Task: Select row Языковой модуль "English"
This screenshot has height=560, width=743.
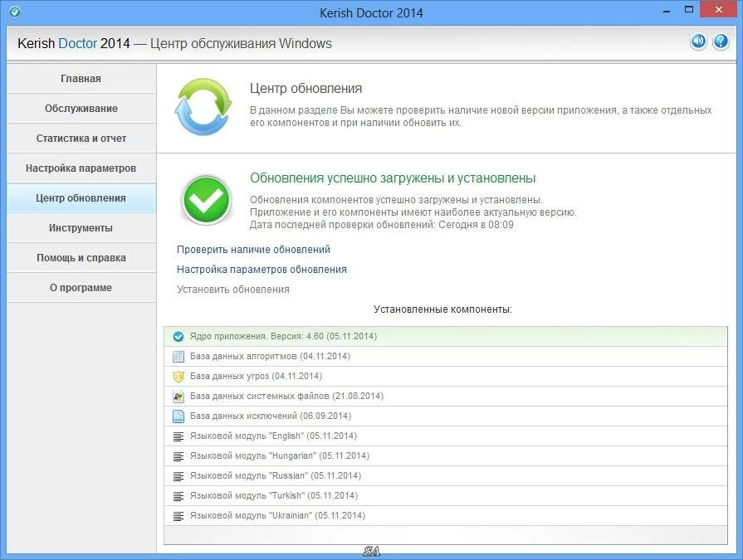Action: [x=446, y=436]
